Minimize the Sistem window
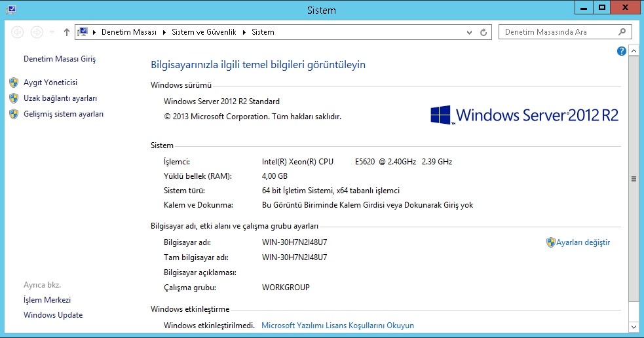644x338 pixels. [584, 7]
